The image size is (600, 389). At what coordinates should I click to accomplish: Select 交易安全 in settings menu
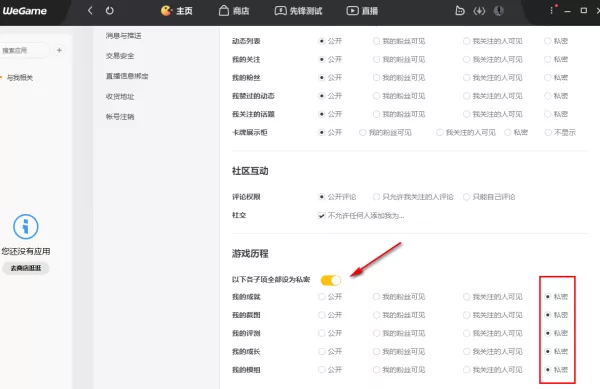point(120,56)
